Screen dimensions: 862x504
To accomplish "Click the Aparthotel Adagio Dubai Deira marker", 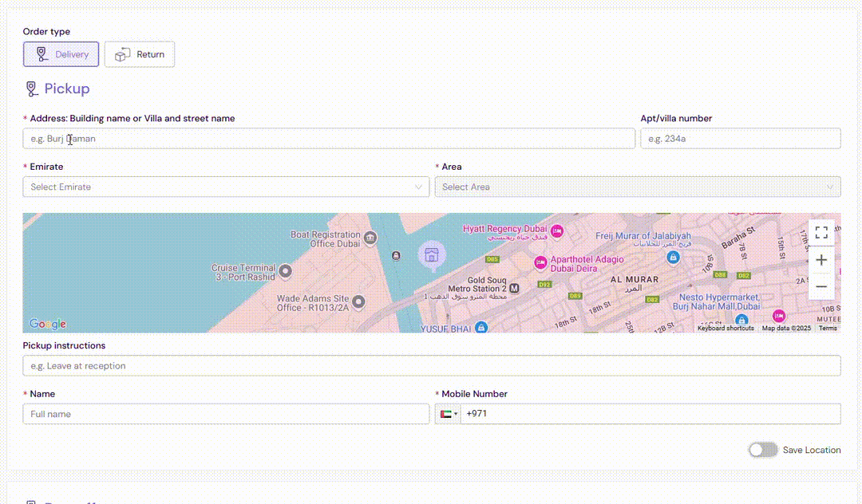I will (540, 263).
